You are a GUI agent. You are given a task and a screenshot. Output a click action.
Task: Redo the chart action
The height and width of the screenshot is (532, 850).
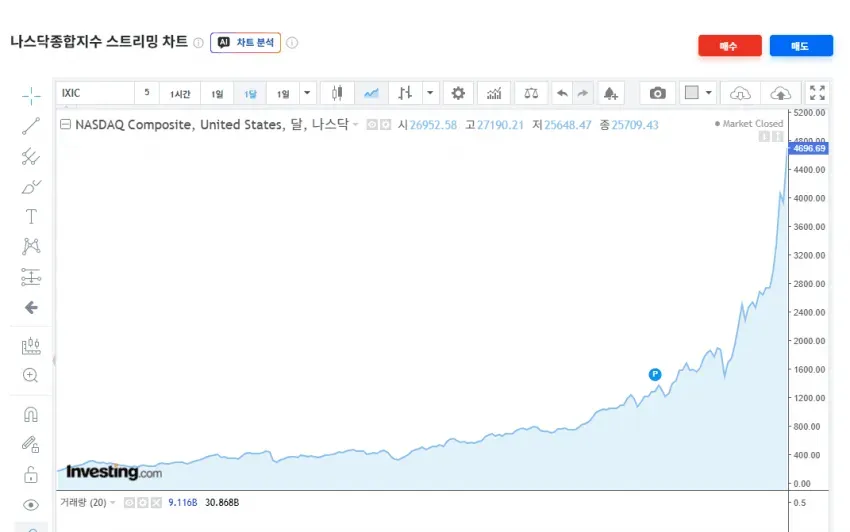pos(583,93)
